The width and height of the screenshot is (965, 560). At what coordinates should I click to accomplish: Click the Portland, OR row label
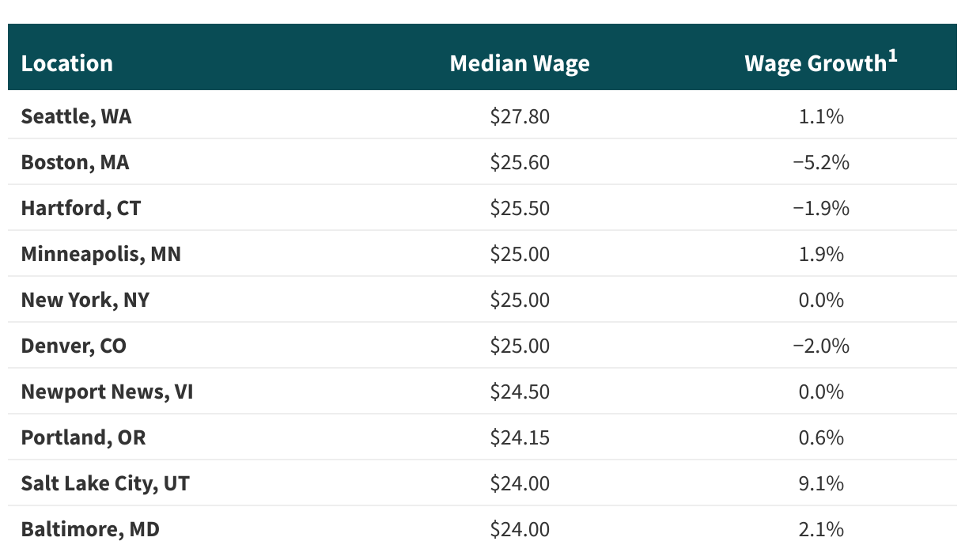tap(83, 437)
